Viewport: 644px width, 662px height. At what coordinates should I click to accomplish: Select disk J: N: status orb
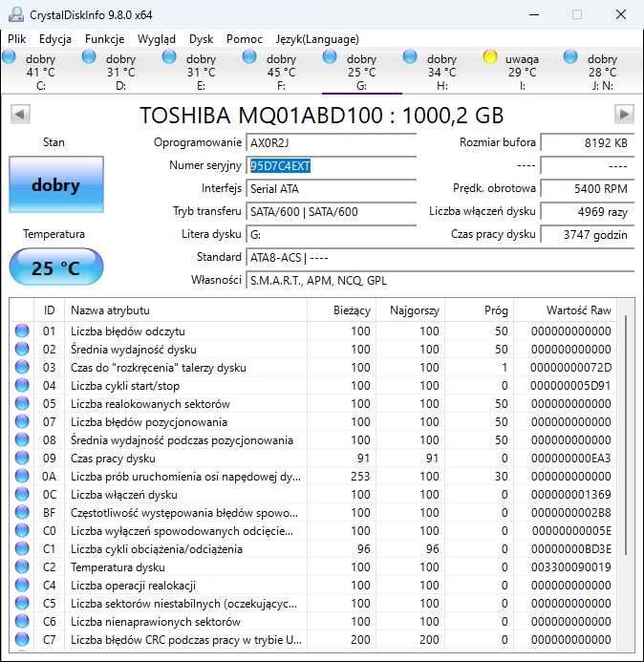570,56
